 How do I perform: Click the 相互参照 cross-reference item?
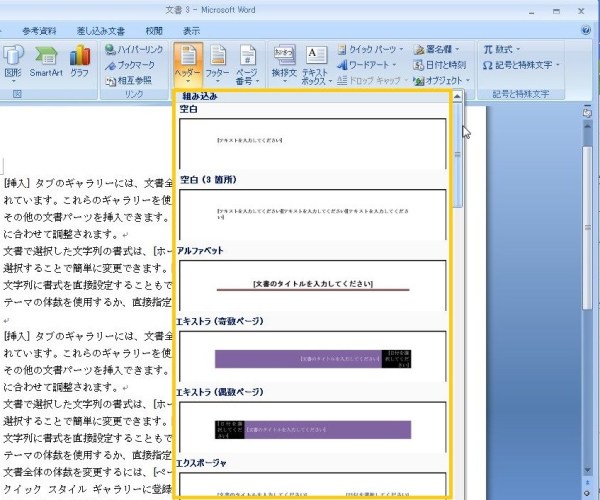point(131,78)
